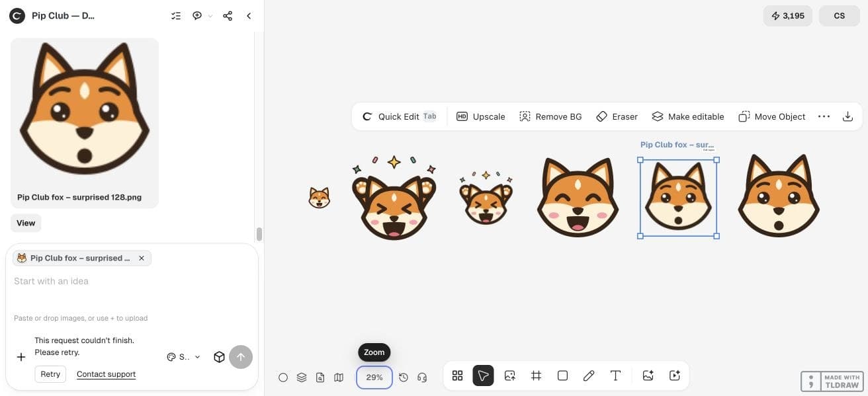Click the headset support icon

422,377
